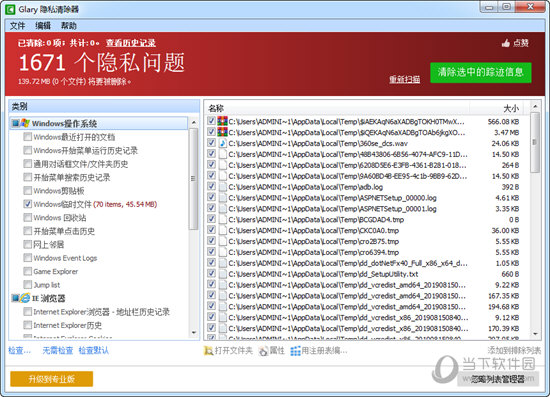Select 通用对话框文件/文件夹历史 item
This screenshot has width=550, height=397.
(x=81, y=163)
